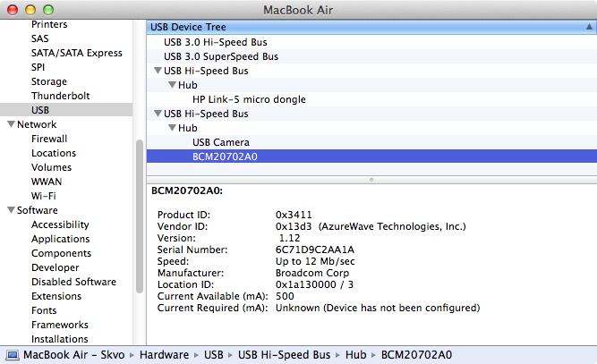
Task: Show the Firewall information
Action: click(x=49, y=139)
